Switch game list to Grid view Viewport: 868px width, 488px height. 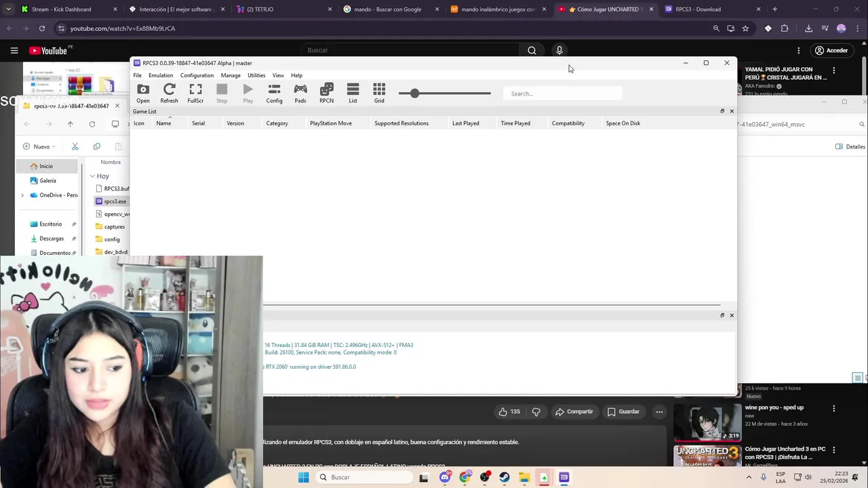click(x=379, y=94)
